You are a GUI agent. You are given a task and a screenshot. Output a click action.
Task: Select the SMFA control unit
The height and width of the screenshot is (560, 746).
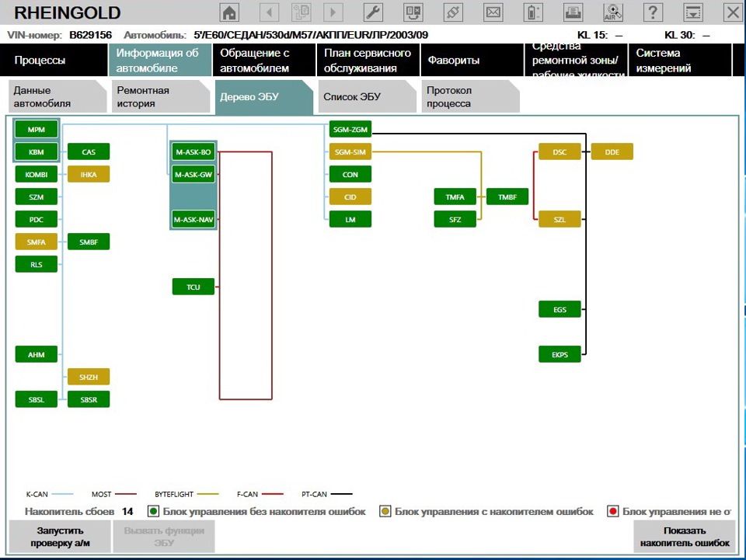pos(37,242)
